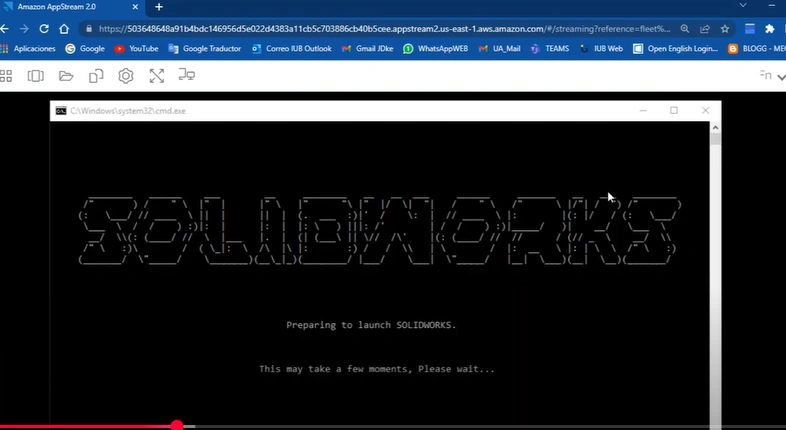Click the cmd window scrollbar thumb

tap(715, 139)
